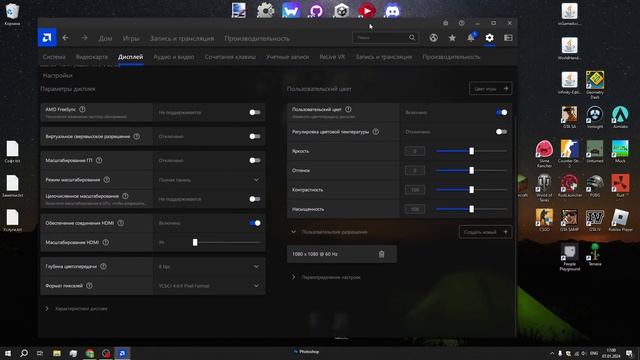Toggle Обеспечение соединения HDMI switch
The width and height of the screenshot is (640, 360).
(255, 223)
